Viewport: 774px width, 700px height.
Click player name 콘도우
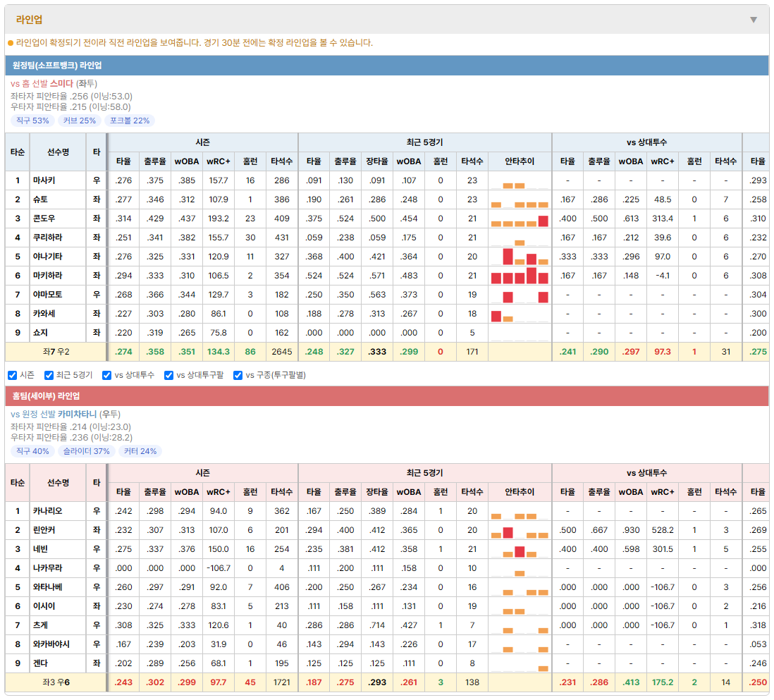(x=44, y=219)
